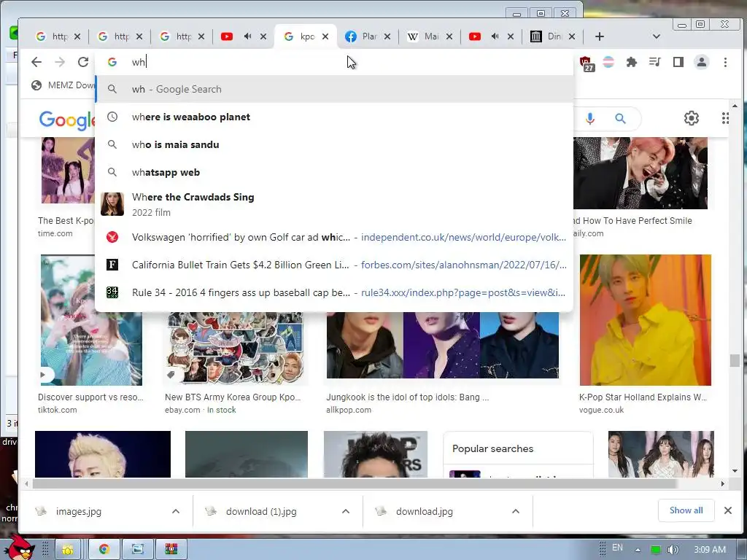Open the MEMZ Dow bookmark

coord(63,85)
